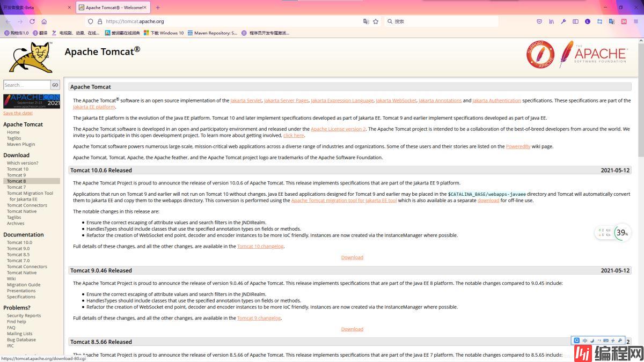The image size is (644, 362).
Task: Open the library bookshelf icon
Action: 551,21
